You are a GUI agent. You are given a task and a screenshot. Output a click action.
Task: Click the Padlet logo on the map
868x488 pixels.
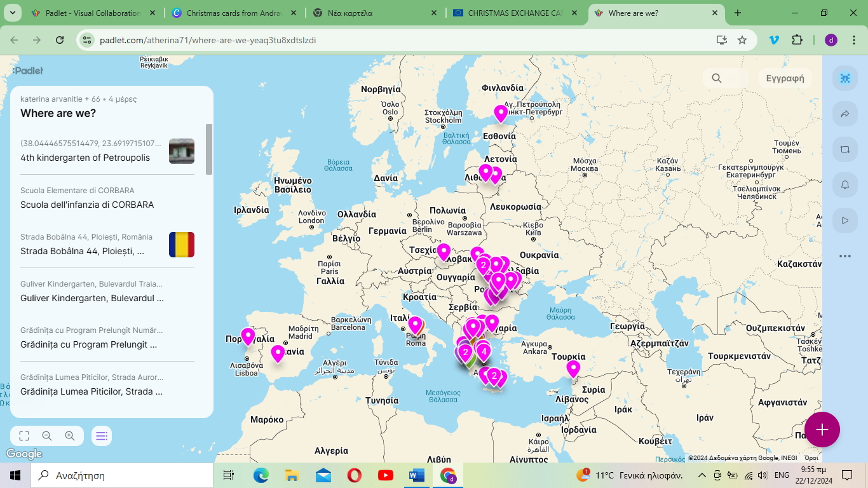[x=28, y=71]
